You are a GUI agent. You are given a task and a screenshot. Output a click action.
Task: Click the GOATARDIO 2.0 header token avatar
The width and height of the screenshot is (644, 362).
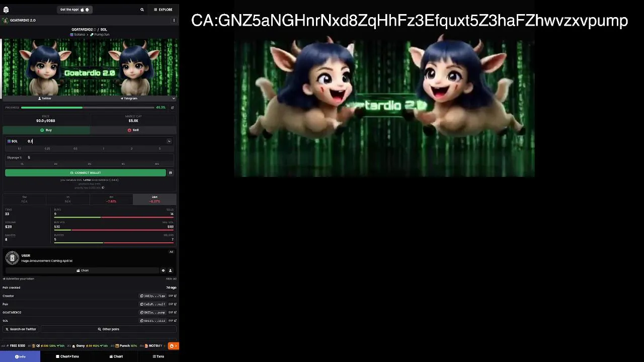(x=6, y=21)
